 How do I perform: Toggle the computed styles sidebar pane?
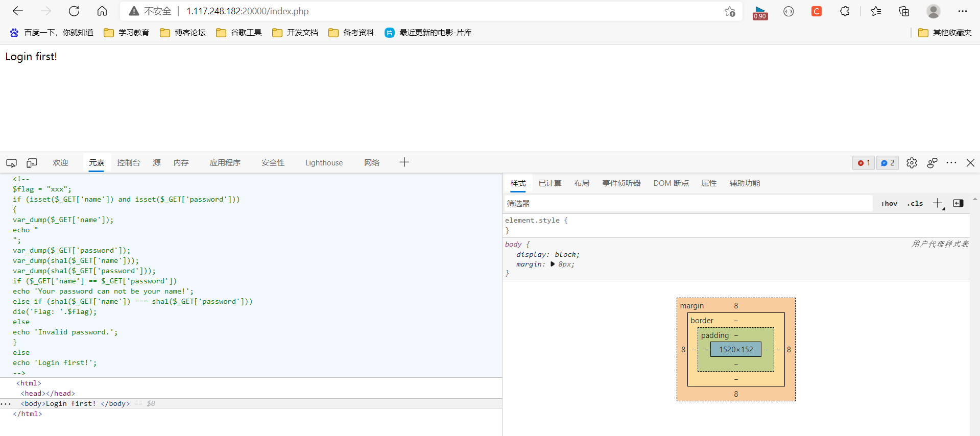pos(959,203)
